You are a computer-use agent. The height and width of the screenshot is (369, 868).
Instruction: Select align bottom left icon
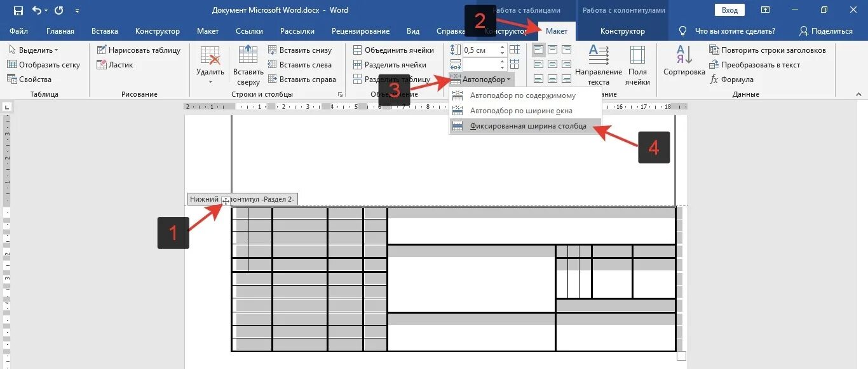click(538, 79)
